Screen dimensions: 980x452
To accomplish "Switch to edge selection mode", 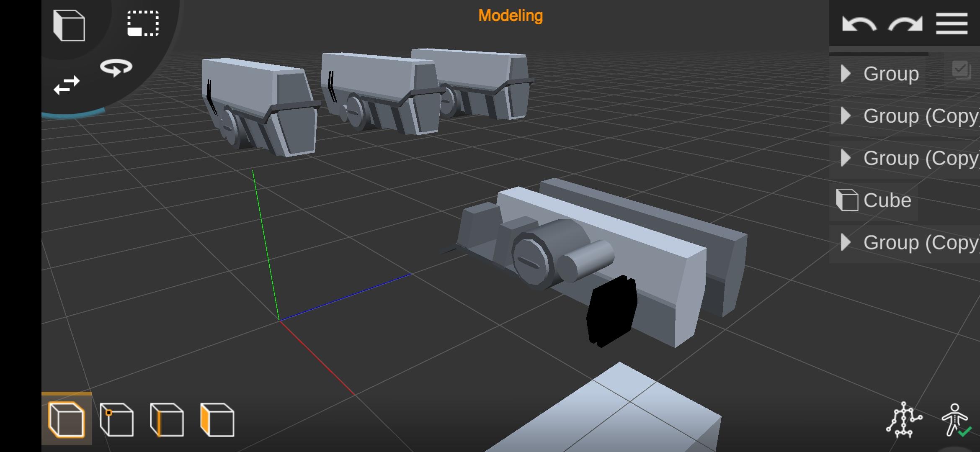I will 167,419.
